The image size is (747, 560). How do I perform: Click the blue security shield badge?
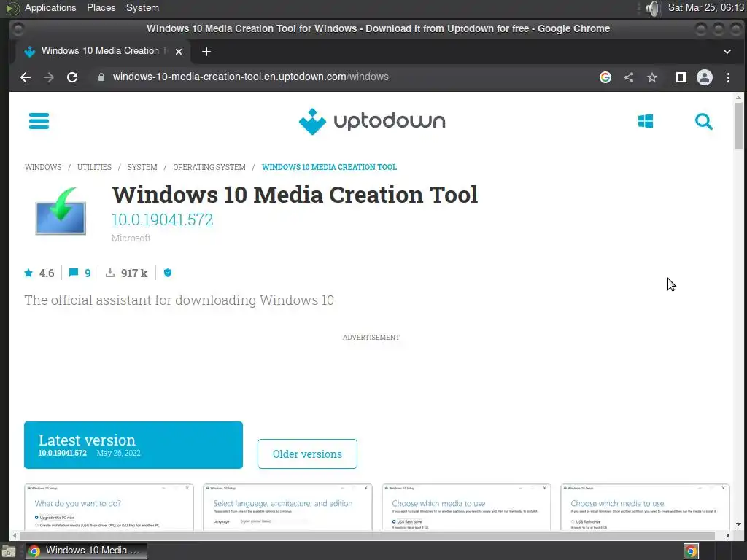click(168, 273)
